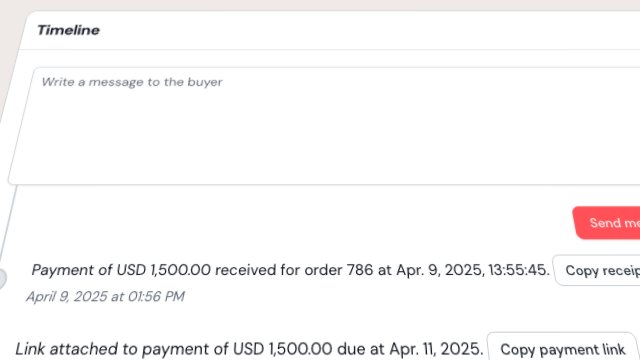640x360 pixels.
Task: Click the Timeline panel heading
Action: tap(68, 30)
